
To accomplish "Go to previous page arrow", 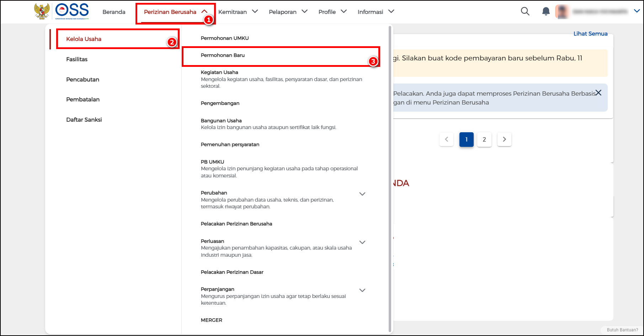I will tap(446, 139).
